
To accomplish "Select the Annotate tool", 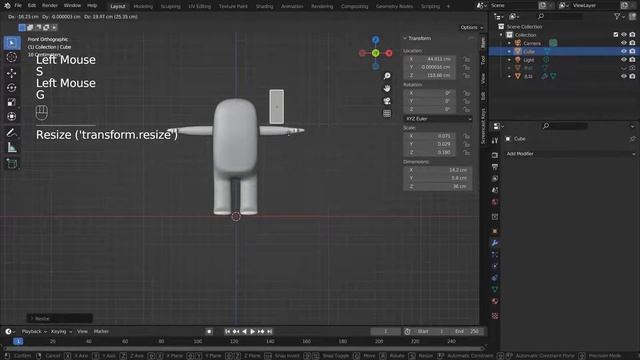I will [12, 133].
